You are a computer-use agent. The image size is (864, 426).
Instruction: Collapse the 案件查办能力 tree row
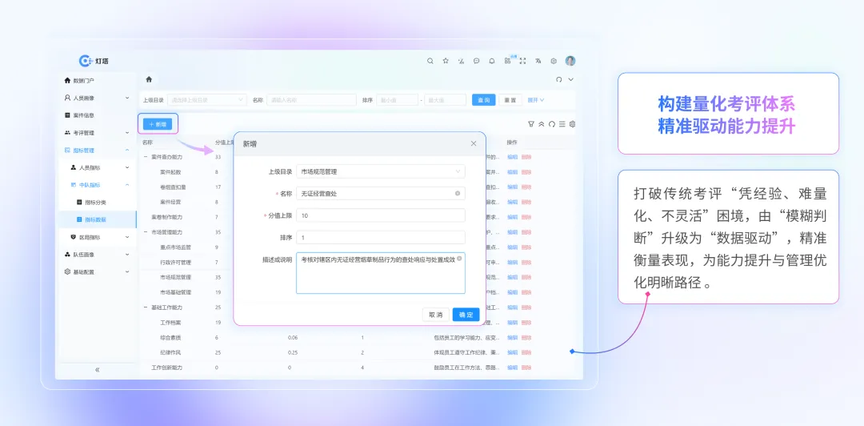(145, 157)
